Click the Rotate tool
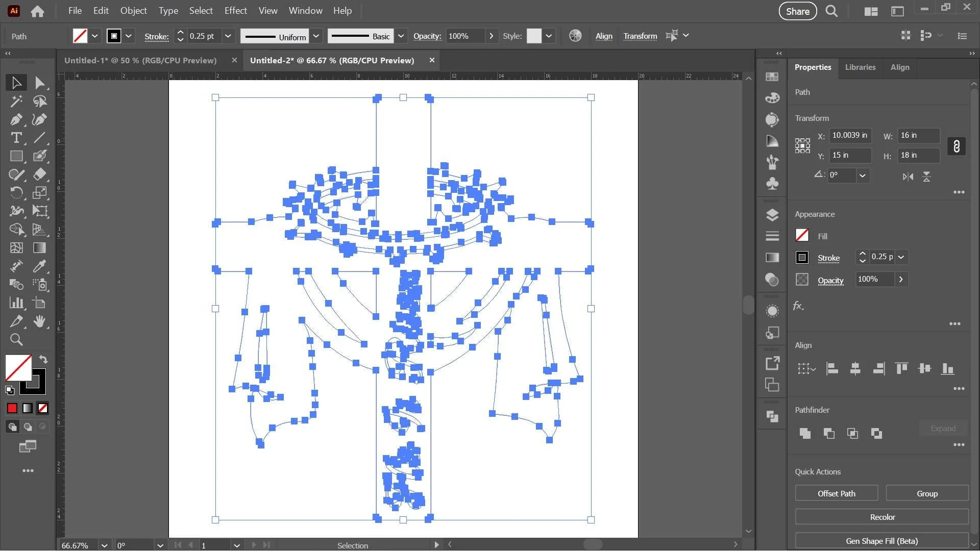980x551 pixels. (16, 193)
